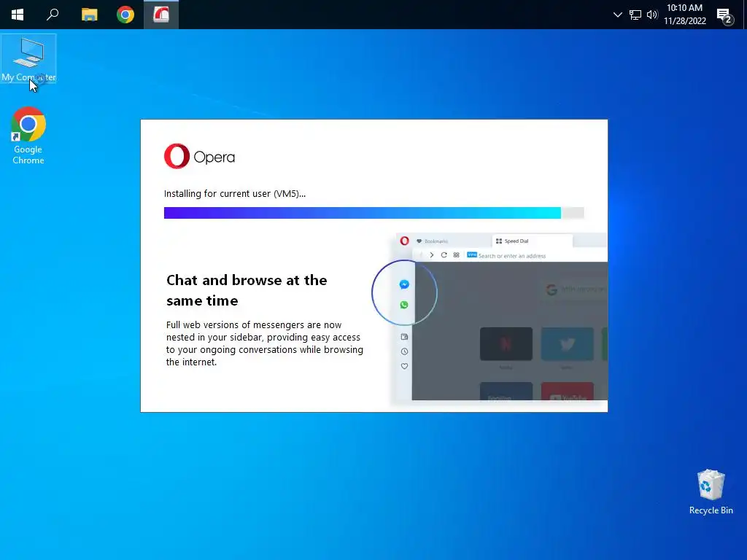Click the Netflix speed dial tile
Screen dimensions: 747x560
(506, 344)
